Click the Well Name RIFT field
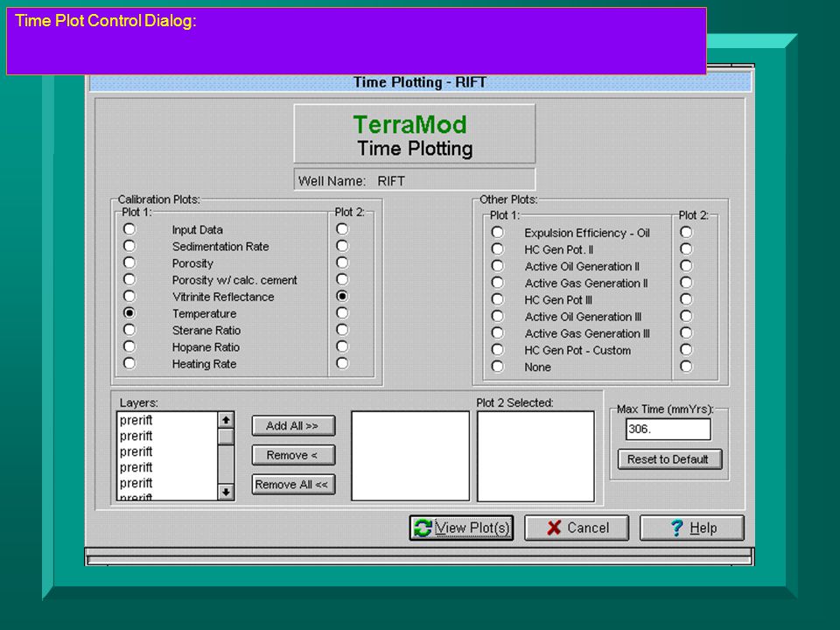This screenshot has height=630, width=840. tap(415, 180)
